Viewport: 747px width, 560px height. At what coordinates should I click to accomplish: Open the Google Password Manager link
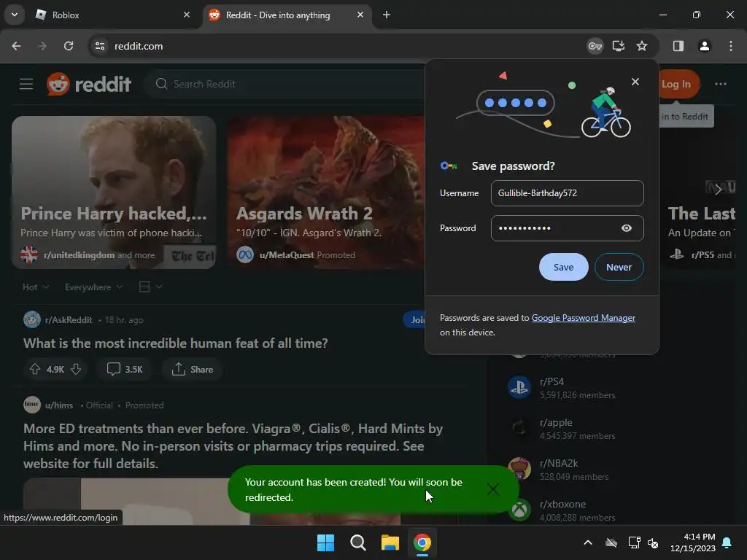pos(583,318)
